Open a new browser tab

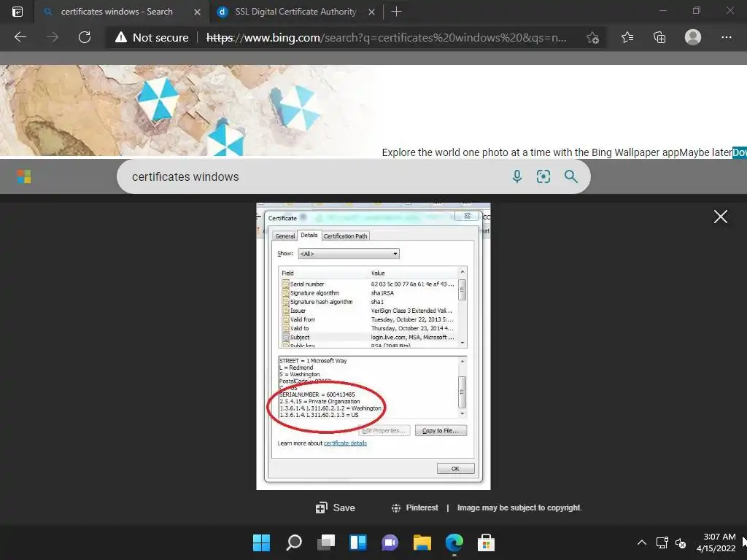point(396,12)
